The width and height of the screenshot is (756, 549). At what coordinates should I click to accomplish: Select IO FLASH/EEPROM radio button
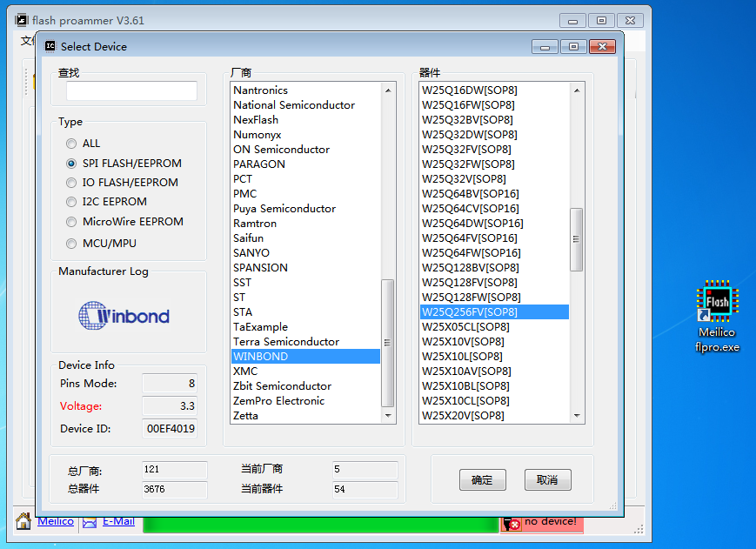pyautogui.click(x=71, y=183)
